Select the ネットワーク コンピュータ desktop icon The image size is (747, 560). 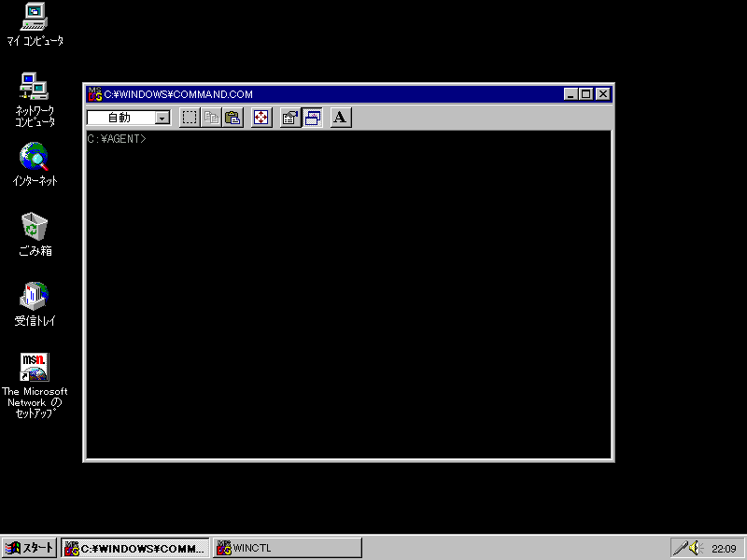point(35,100)
